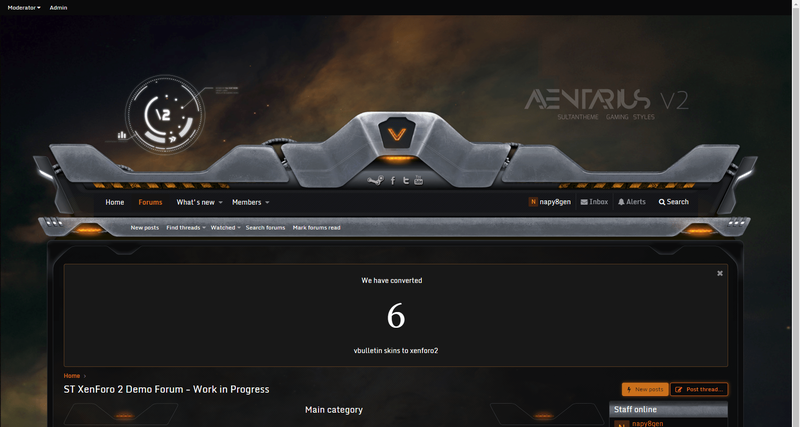Expand the Moderator dropdown menu
This screenshot has width=800, height=427.
pos(24,7)
